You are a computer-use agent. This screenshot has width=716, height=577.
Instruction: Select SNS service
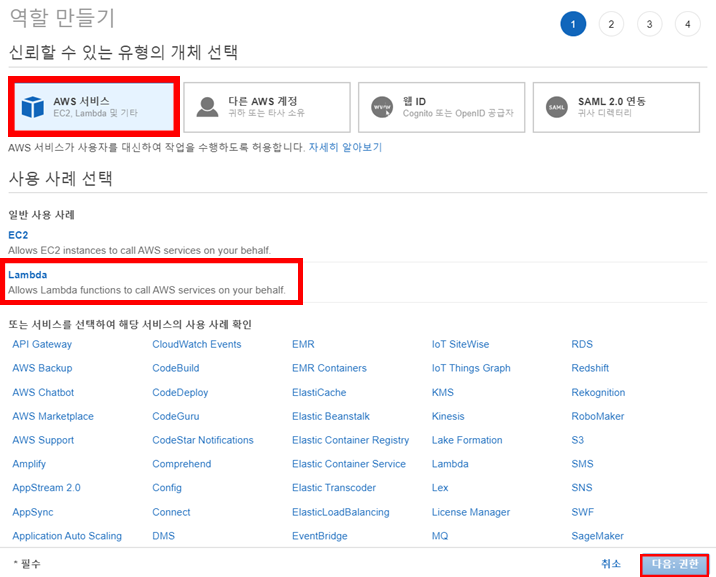582,488
